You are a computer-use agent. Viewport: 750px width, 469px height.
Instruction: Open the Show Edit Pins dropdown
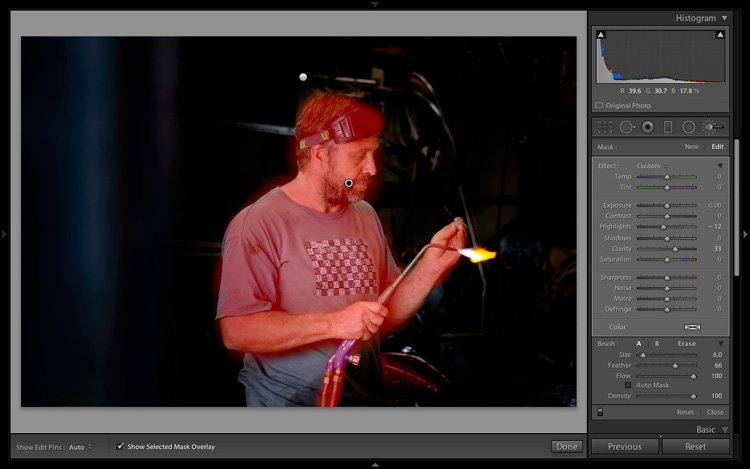tap(79, 446)
